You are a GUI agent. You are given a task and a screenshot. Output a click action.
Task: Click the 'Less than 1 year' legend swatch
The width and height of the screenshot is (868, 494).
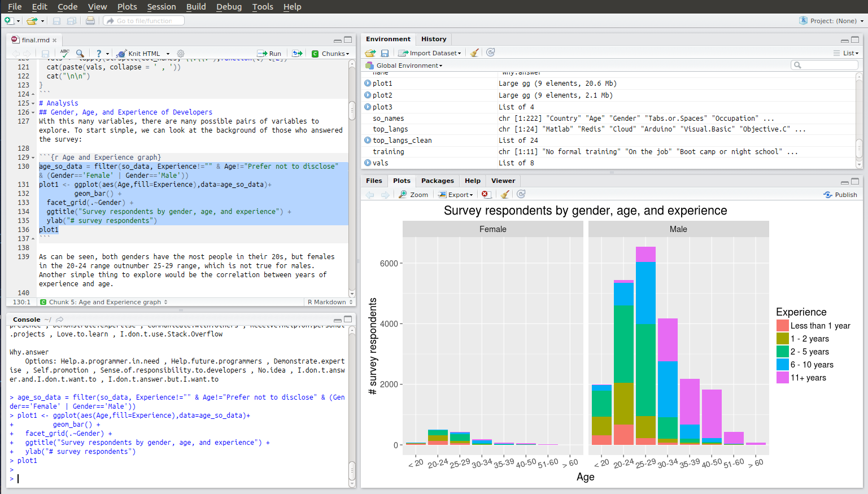(782, 326)
